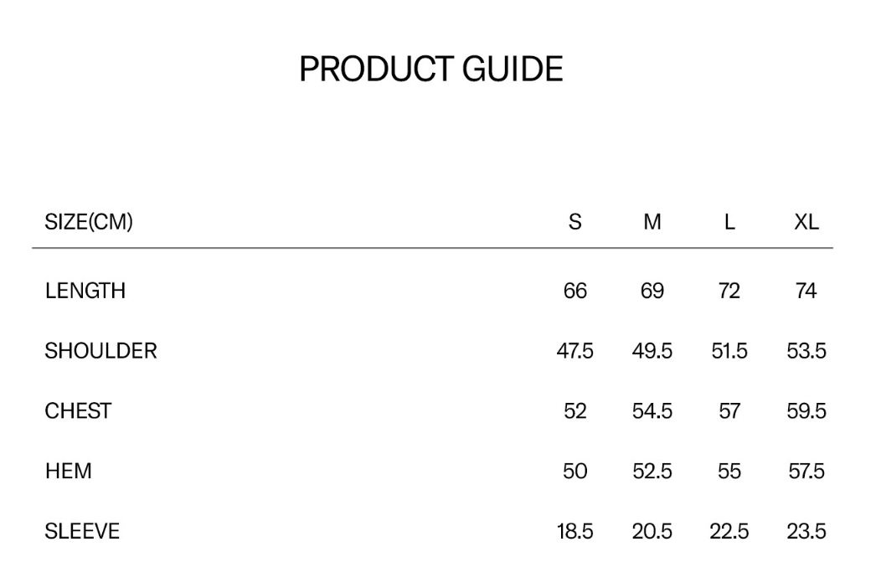Click shoulder value 49.5 for size M

point(652,351)
